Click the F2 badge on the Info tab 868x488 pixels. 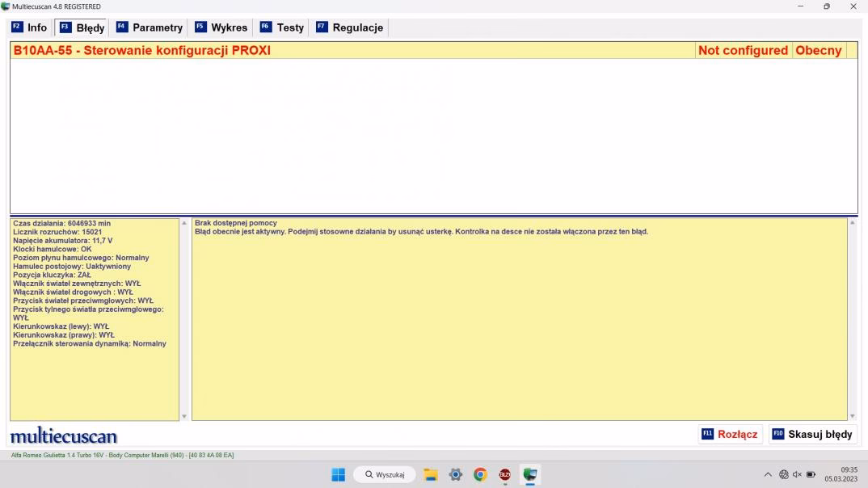[16, 26]
